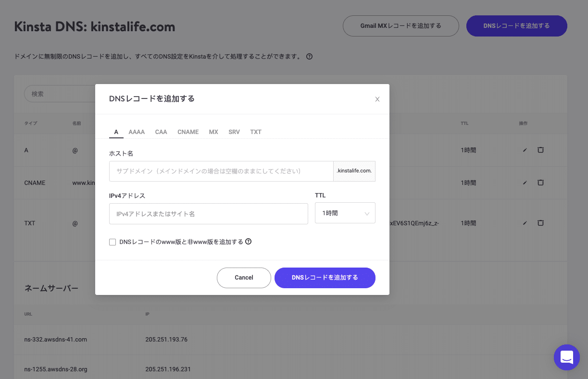Click inside the ホスト名 subdomain input field

(x=221, y=171)
